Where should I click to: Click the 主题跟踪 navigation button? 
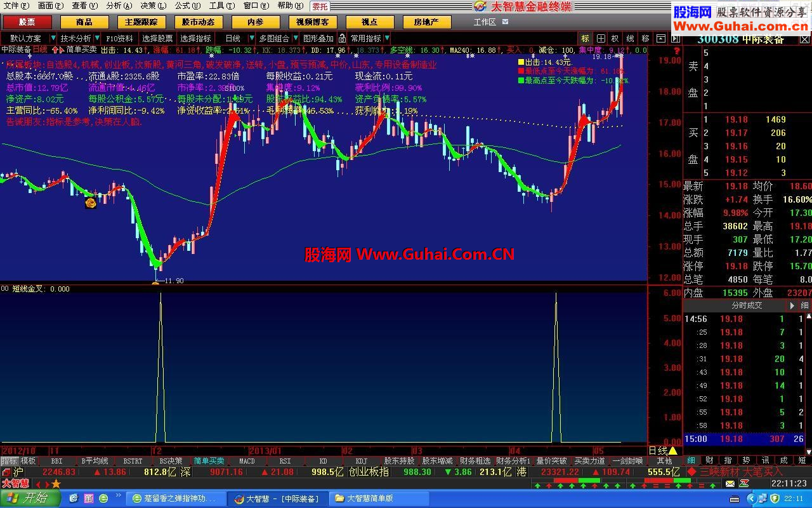click(x=141, y=22)
